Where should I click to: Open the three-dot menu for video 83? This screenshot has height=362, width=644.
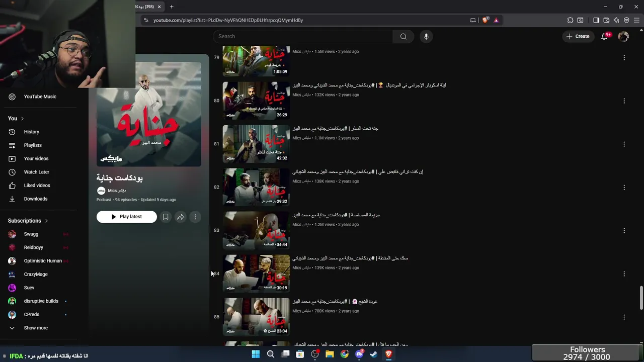coord(624,231)
